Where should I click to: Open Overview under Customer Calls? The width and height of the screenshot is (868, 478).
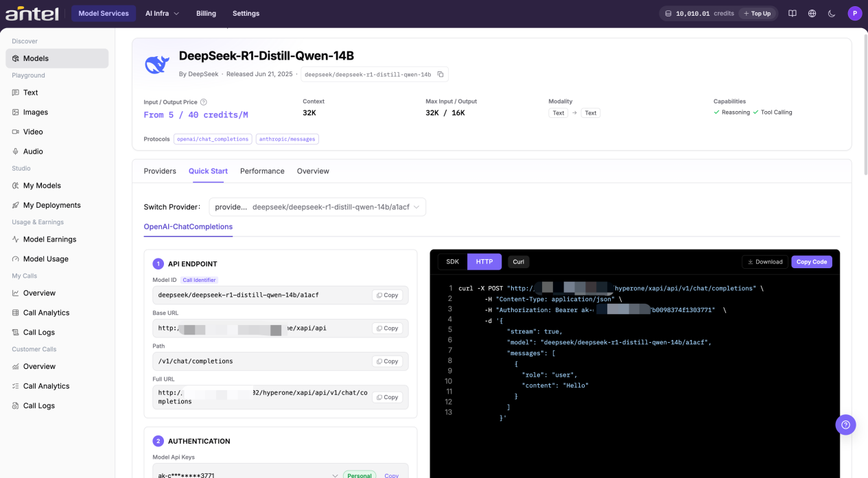point(57,366)
